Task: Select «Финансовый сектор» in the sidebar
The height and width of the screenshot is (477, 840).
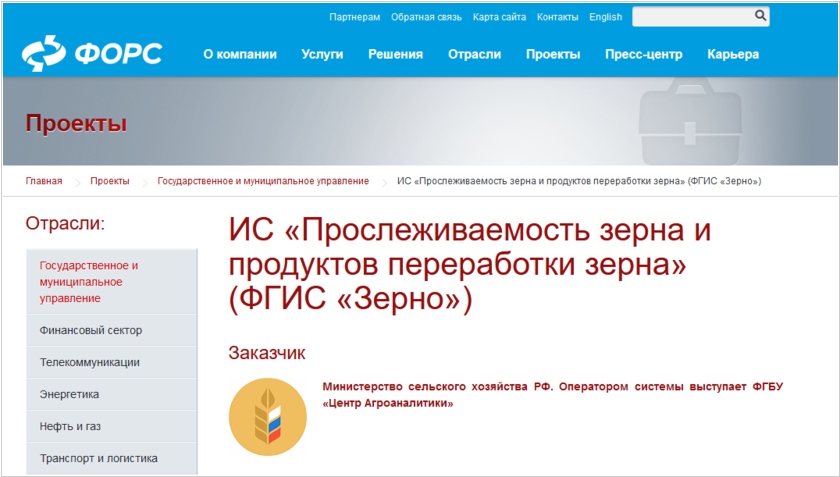Action: pyautogui.click(x=91, y=330)
